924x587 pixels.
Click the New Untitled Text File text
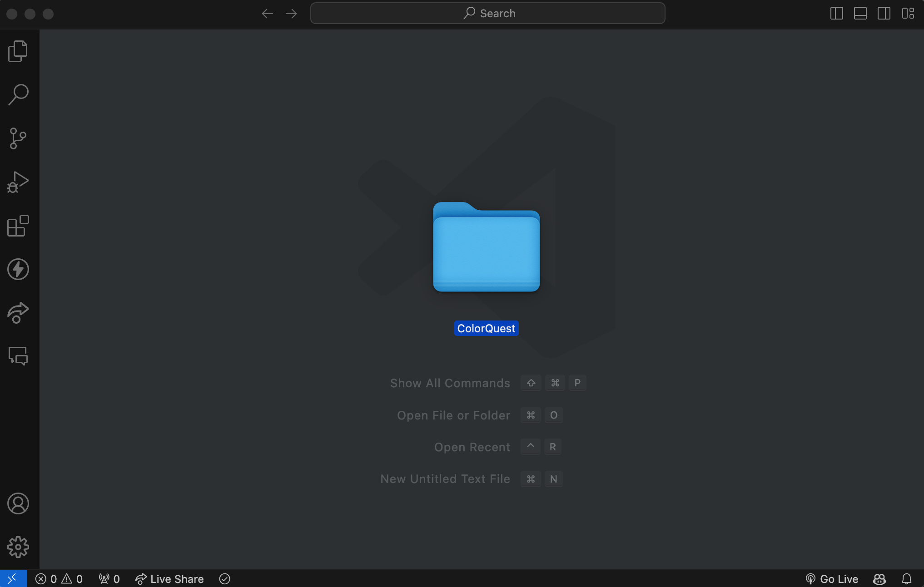click(445, 479)
